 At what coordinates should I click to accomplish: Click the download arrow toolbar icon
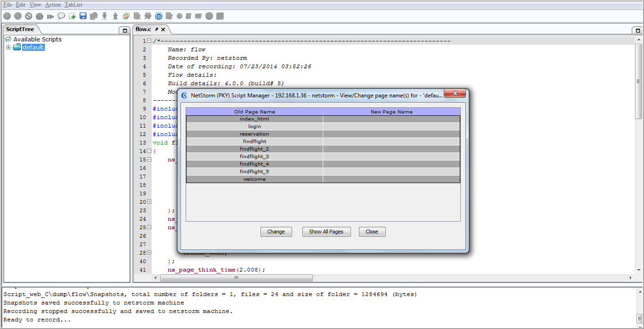(x=105, y=16)
